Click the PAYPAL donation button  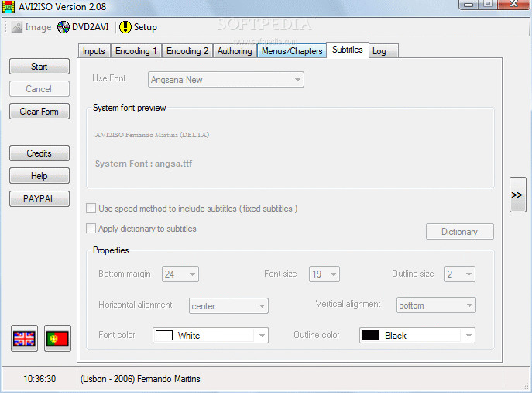39,199
